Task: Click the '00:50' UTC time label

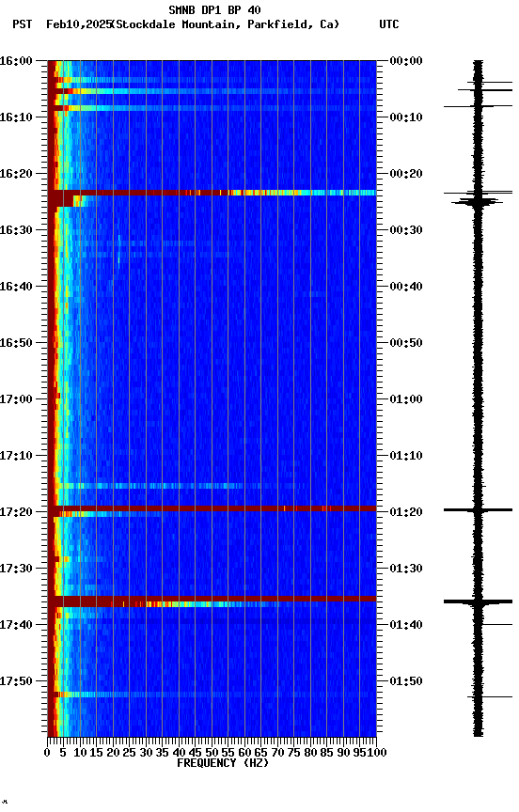Action: pyautogui.click(x=406, y=343)
